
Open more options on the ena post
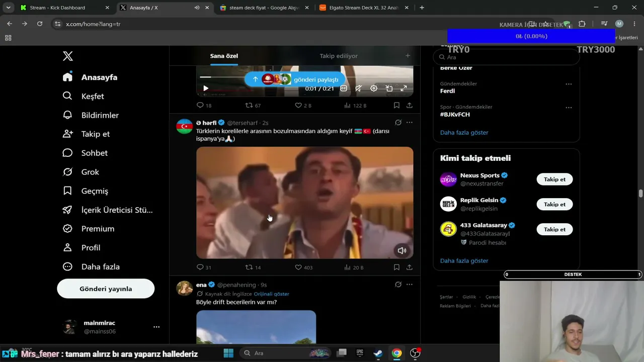click(410, 285)
